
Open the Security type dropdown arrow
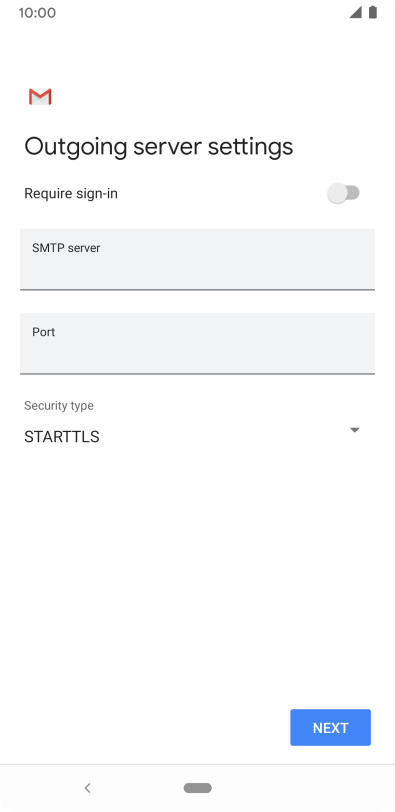pos(355,430)
